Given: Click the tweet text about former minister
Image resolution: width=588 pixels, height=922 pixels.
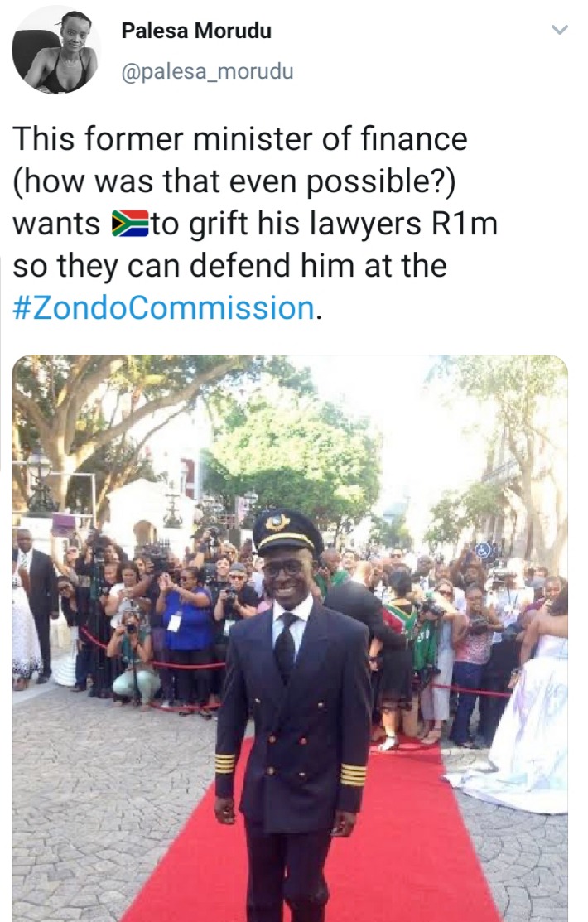Looking at the screenshot, I should click(254, 224).
